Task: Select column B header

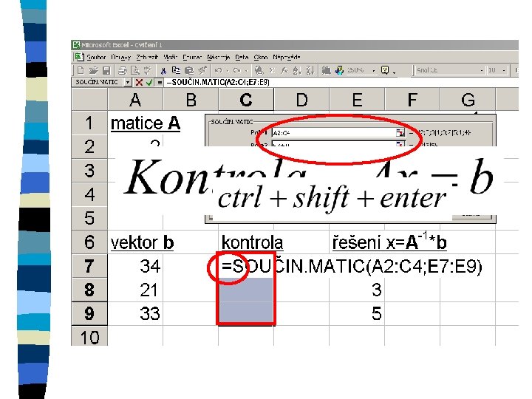Action: [x=191, y=100]
